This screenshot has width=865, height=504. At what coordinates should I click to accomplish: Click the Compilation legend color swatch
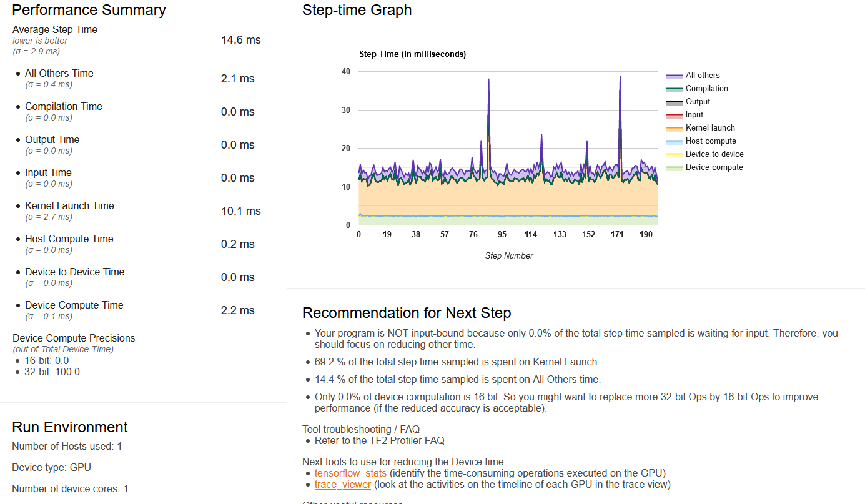point(675,89)
